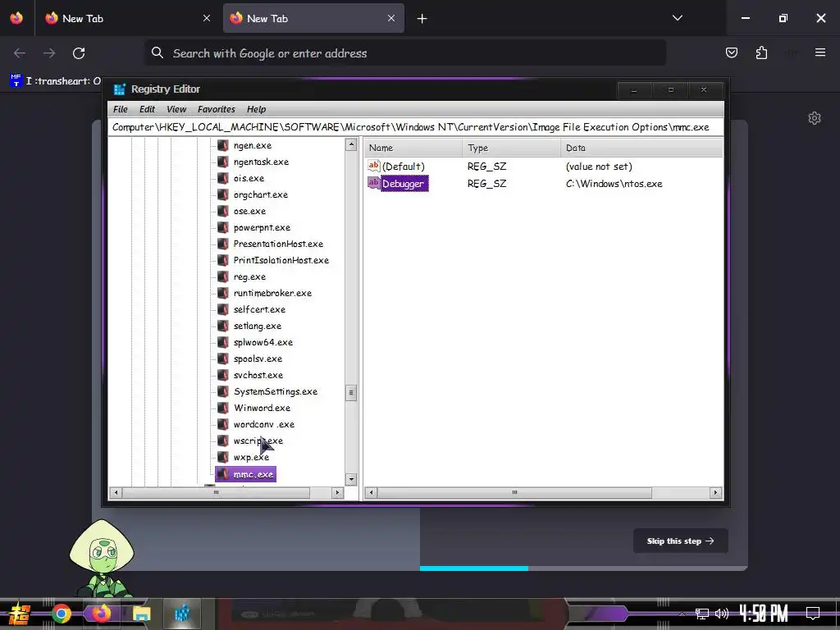Click the tree pane vertical scrollbar thumb
The width and height of the screenshot is (840, 630).
pos(351,393)
